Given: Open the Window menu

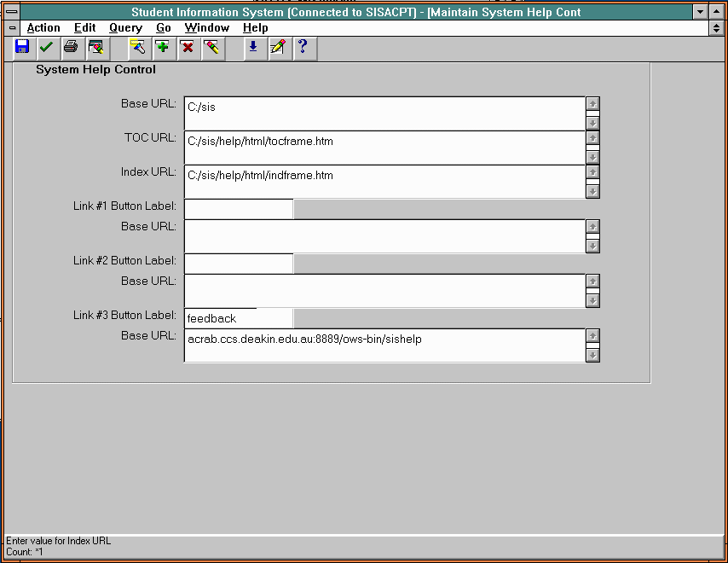Looking at the screenshot, I should (x=206, y=28).
